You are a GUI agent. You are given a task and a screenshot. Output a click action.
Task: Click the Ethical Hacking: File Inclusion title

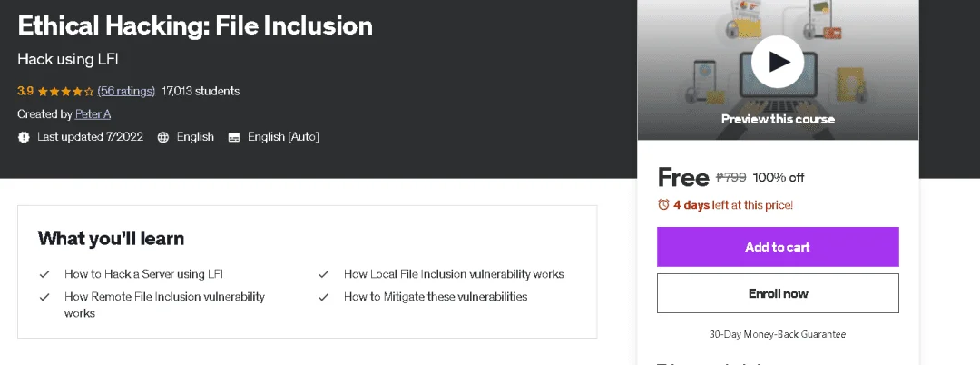[x=195, y=25]
